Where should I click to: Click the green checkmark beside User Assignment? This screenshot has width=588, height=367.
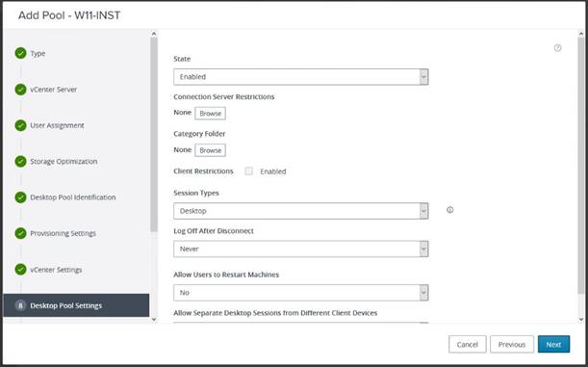[20, 125]
